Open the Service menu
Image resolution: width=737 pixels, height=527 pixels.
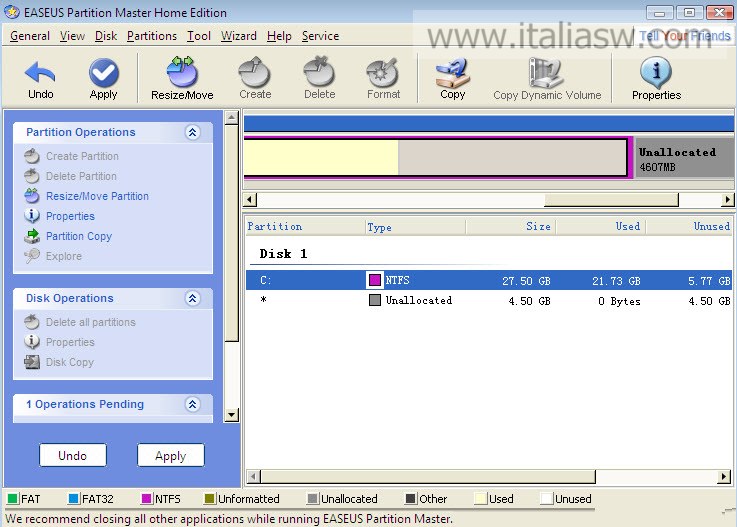click(x=320, y=36)
